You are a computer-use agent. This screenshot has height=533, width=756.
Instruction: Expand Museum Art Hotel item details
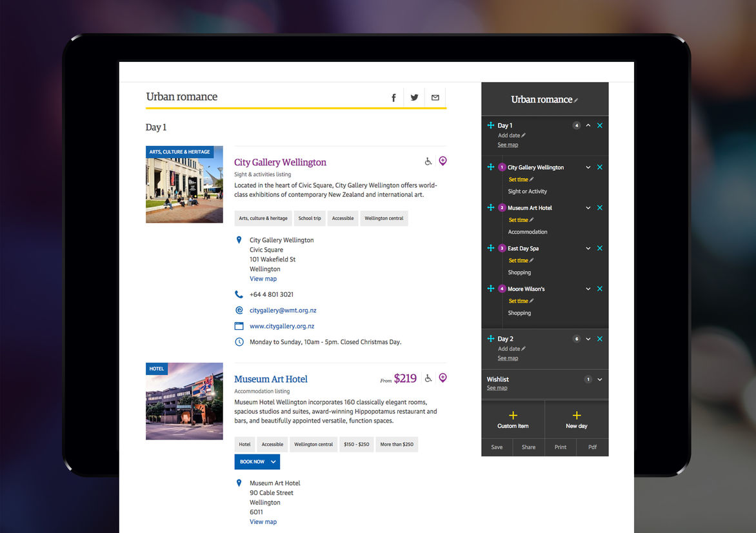pos(588,208)
